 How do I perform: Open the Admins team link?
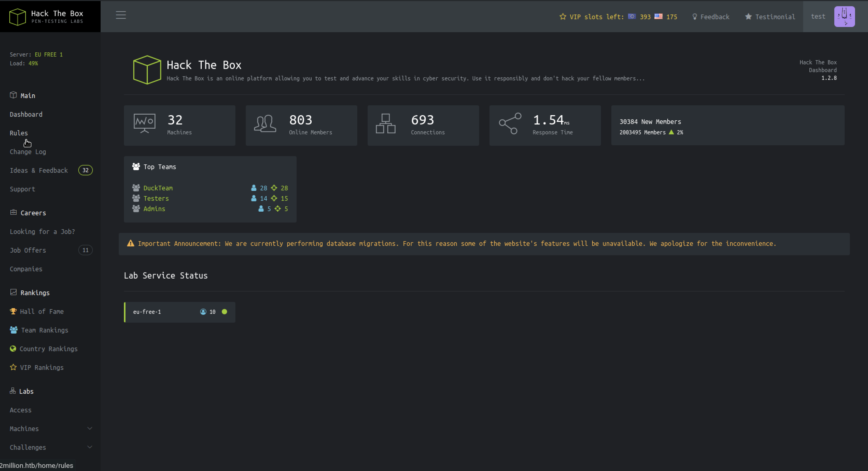click(154, 209)
